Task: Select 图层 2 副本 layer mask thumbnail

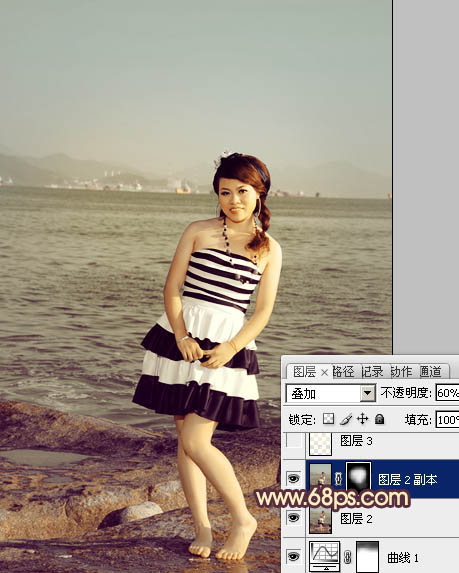Action: pos(359,477)
